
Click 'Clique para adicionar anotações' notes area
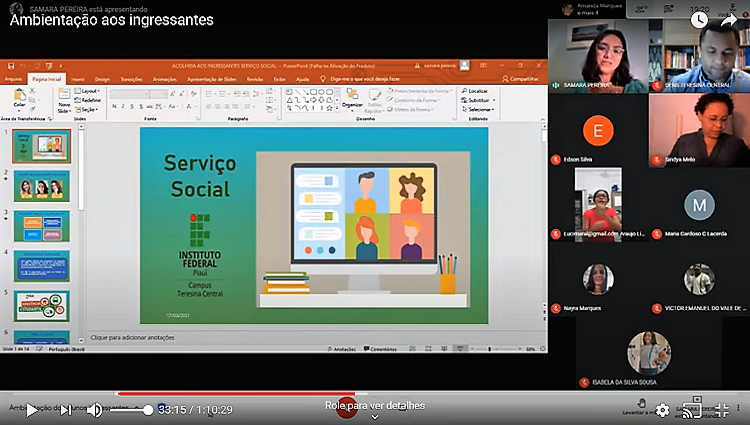(132, 338)
